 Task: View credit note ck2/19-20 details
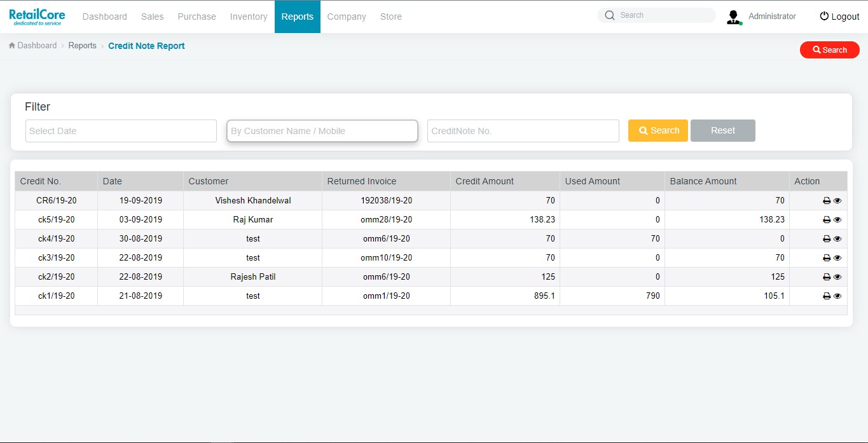click(x=837, y=277)
